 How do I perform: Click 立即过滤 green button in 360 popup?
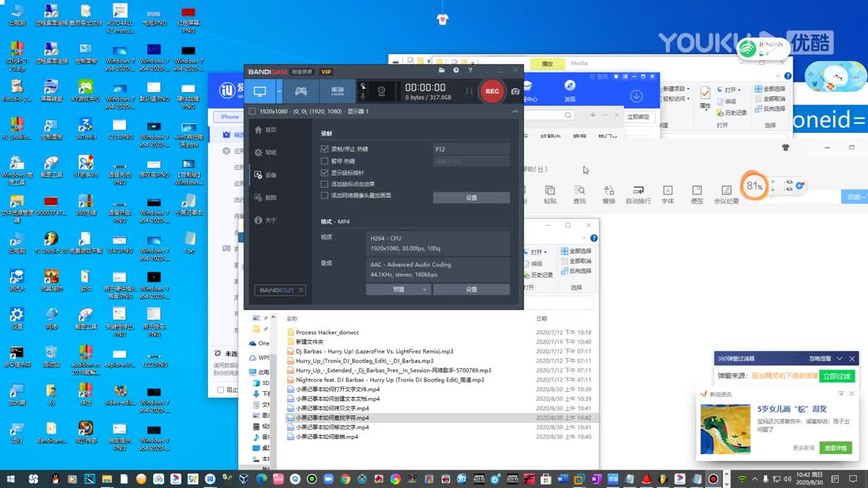[x=837, y=376]
